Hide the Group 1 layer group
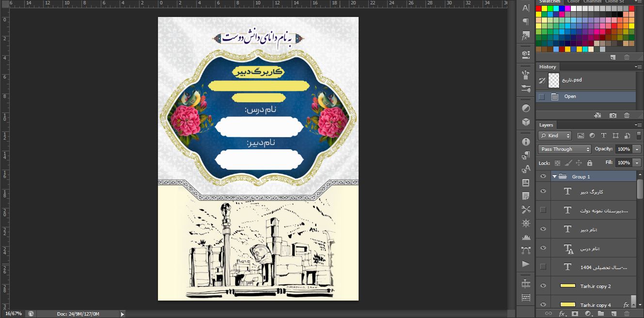The height and width of the screenshot is (318, 644). (543, 176)
